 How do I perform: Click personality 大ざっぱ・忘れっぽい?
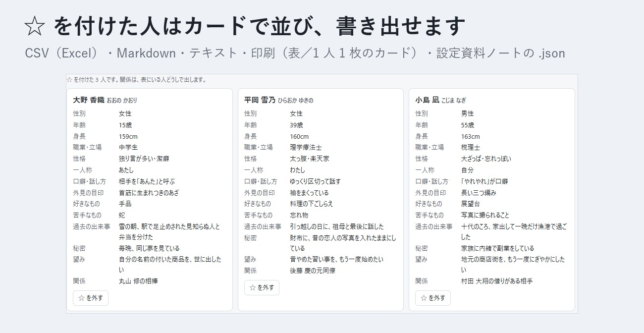486,159
